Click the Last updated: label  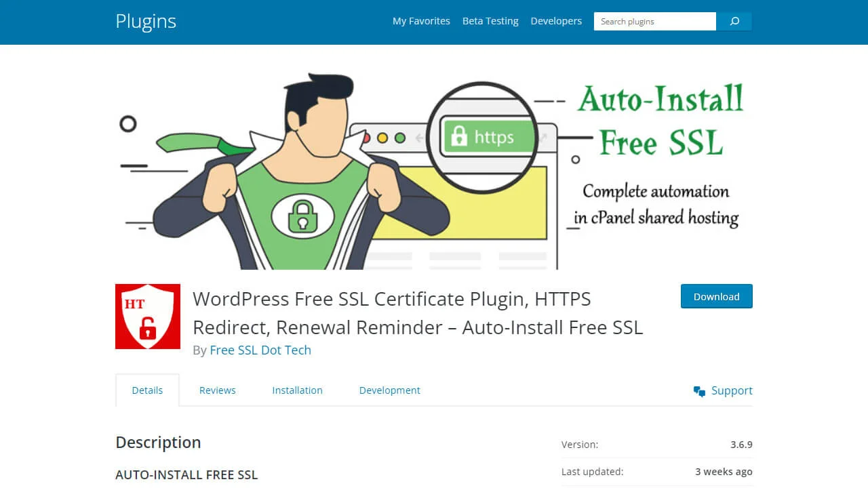point(592,471)
